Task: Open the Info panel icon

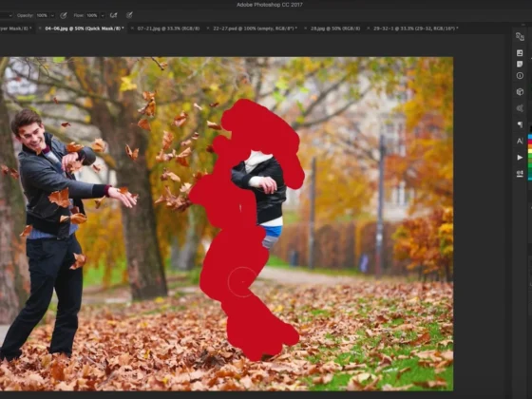Action: coord(520,76)
